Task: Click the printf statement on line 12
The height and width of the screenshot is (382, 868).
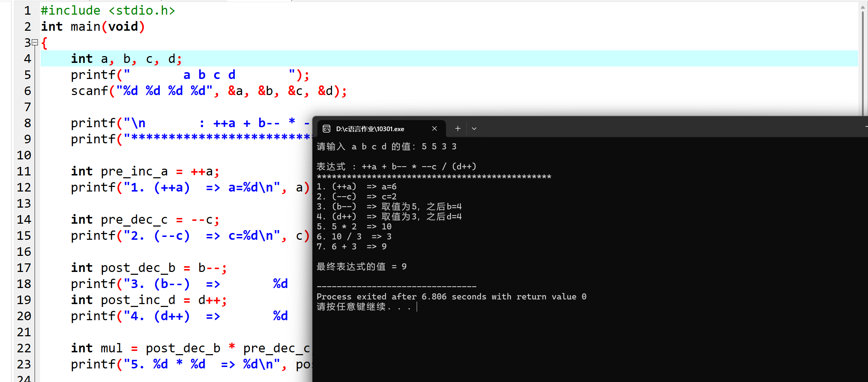Action: click(191, 187)
